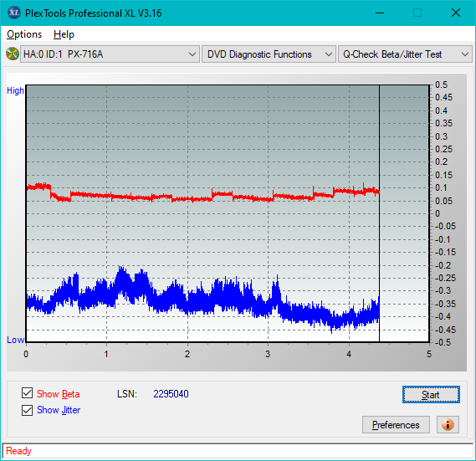Open the Help menu
Screen dimensions: 476x461
[x=64, y=34]
